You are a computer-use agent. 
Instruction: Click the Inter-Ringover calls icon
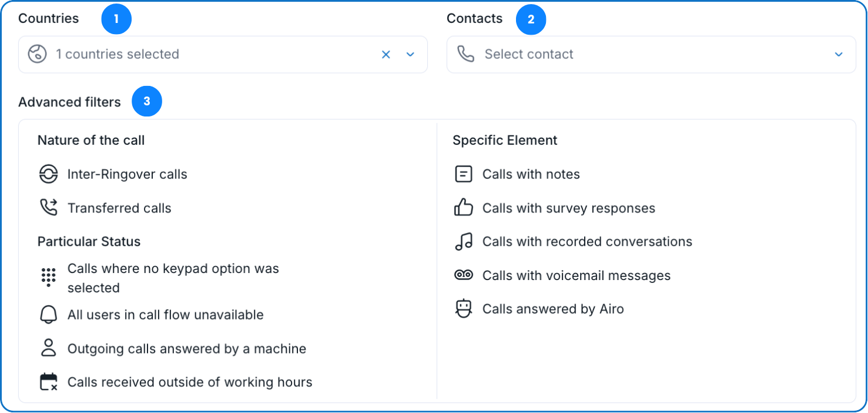click(48, 174)
